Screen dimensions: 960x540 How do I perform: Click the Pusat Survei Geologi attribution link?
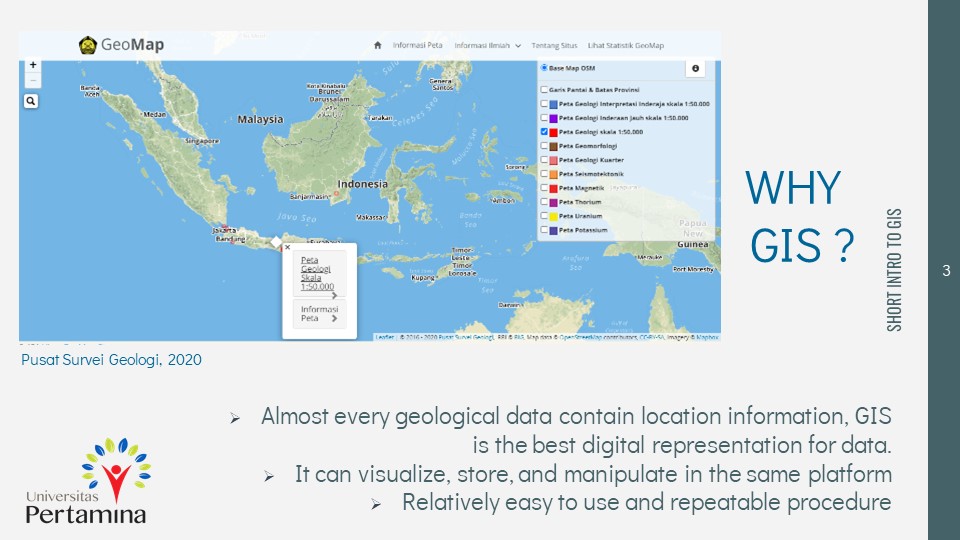coord(465,337)
